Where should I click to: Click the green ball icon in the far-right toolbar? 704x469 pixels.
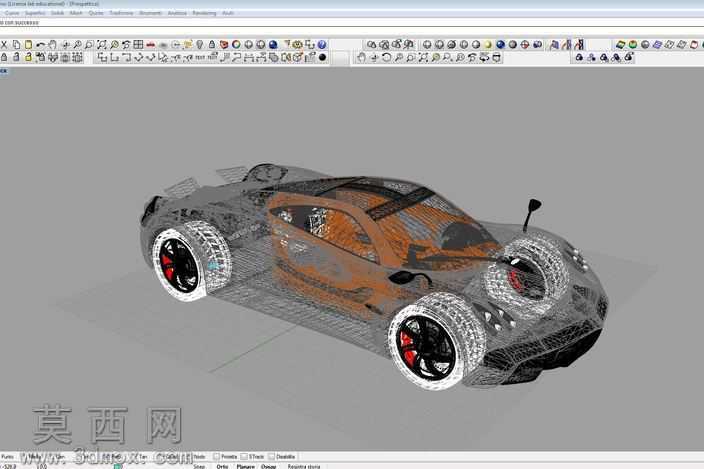coord(633,44)
